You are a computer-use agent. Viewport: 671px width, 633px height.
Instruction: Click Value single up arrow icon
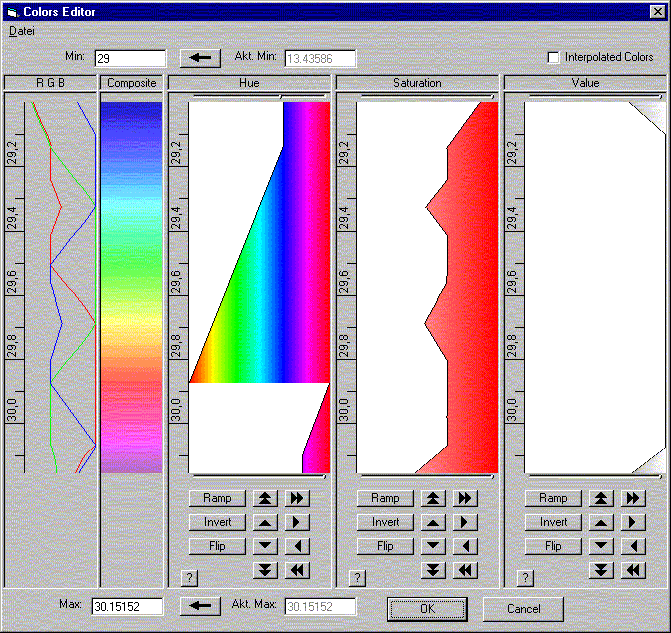click(601, 522)
